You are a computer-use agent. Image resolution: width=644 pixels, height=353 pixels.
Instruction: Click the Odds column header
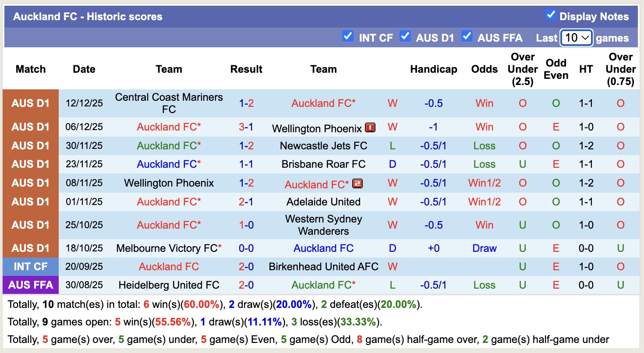click(x=484, y=69)
